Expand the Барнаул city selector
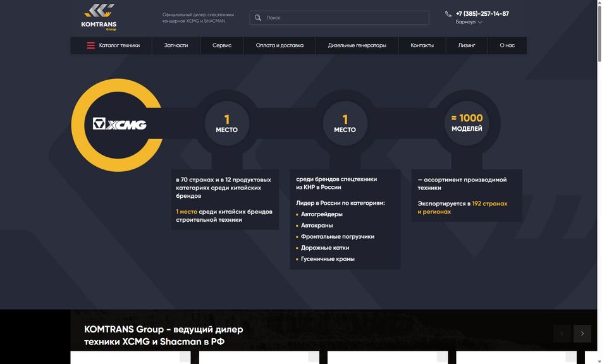Screen dimensions: 602x364 pos(469,22)
